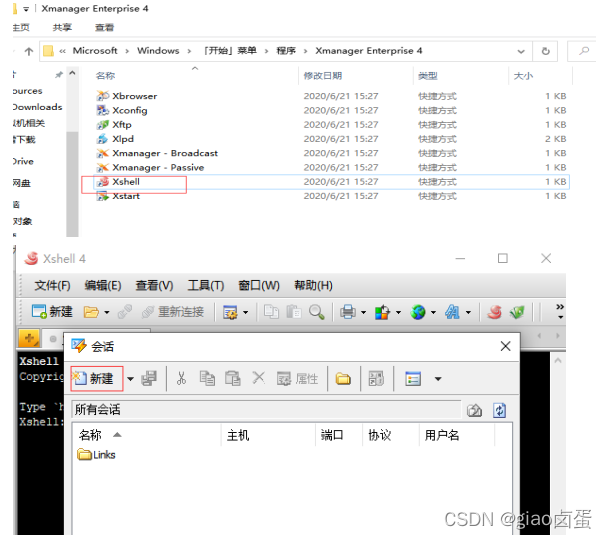Click the disconnect link icon in Xshell toolbar

[x=125, y=312]
